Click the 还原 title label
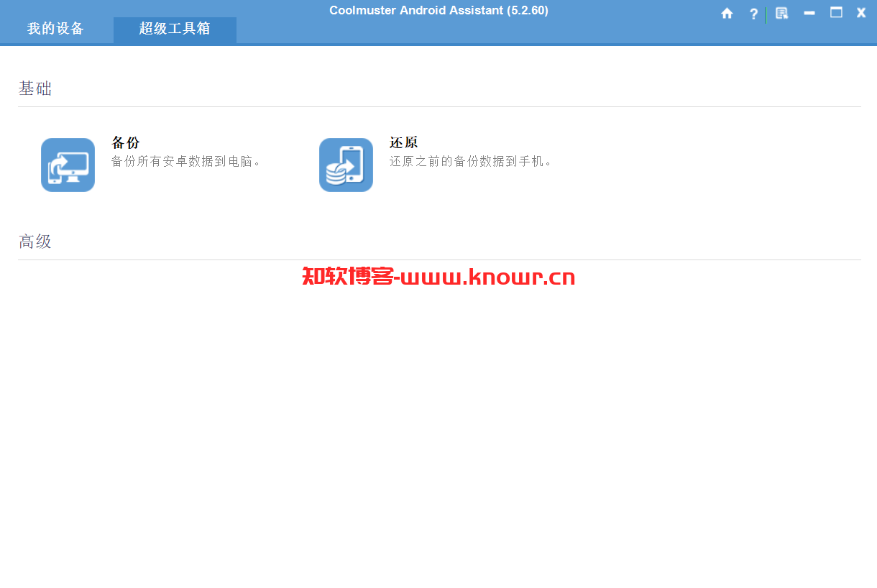 [403, 142]
